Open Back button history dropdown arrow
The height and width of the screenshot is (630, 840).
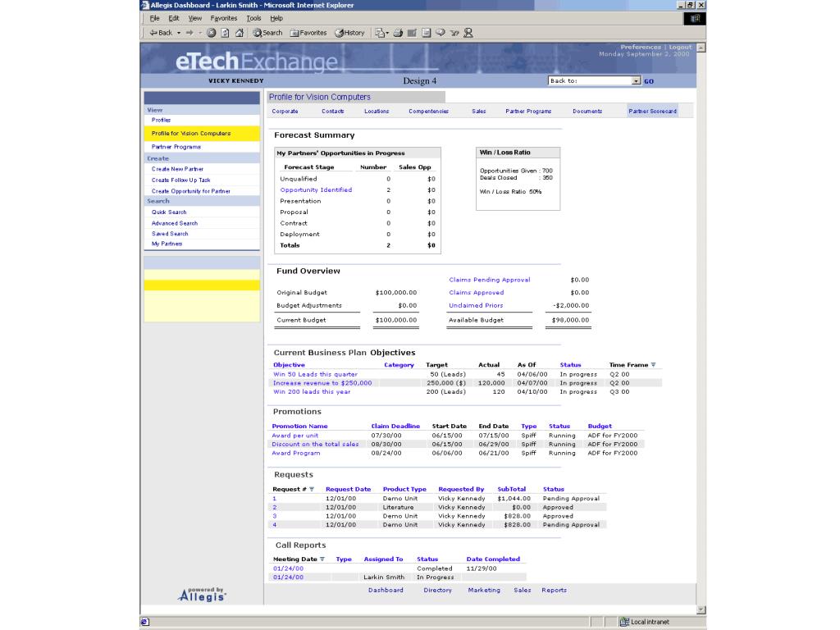[179, 33]
